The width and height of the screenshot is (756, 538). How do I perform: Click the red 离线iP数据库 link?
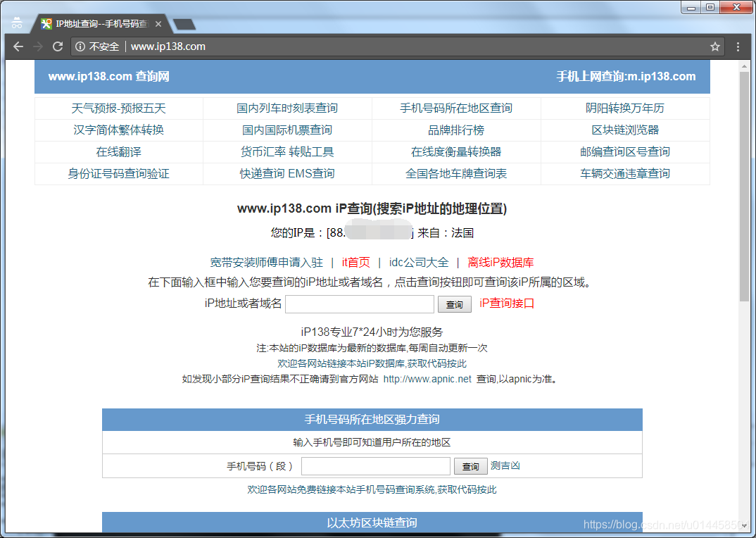(x=500, y=263)
